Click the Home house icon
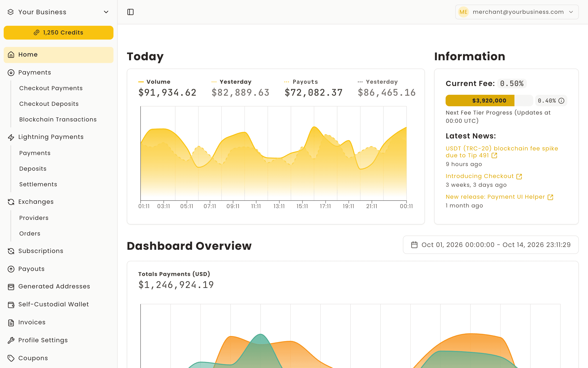Screen dimensions: 588x368 (11, 55)
